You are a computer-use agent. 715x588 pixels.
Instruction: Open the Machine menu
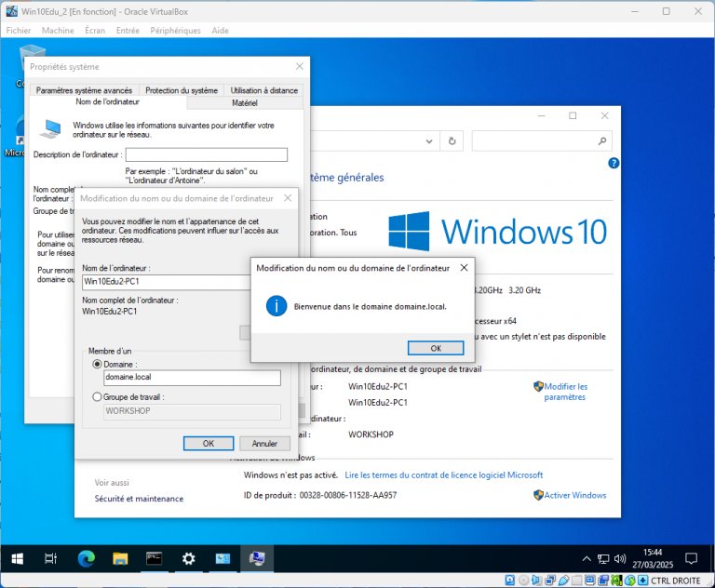point(58,31)
